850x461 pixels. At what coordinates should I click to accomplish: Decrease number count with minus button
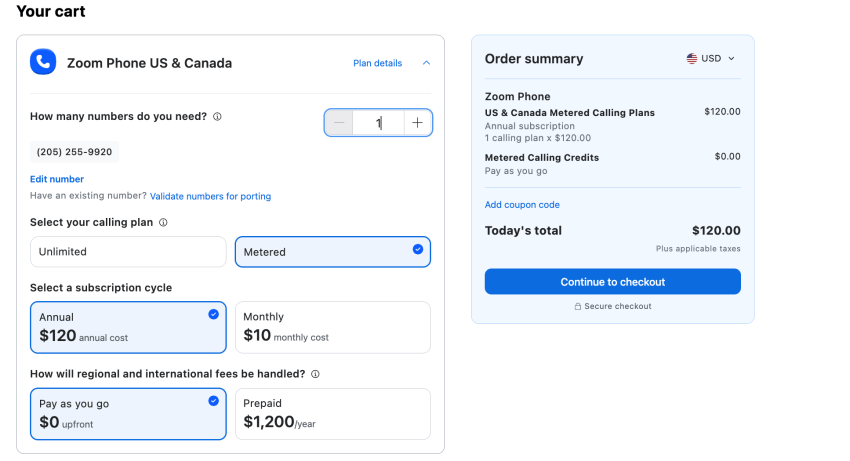pos(339,123)
